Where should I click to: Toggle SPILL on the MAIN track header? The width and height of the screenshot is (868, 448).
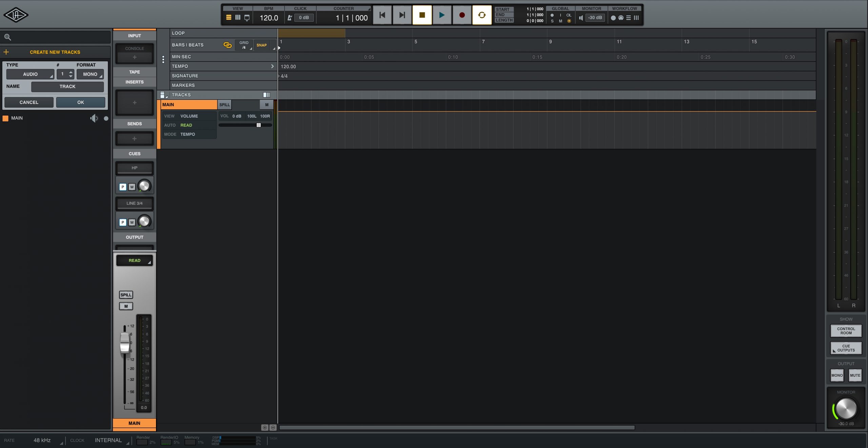[224, 105]
